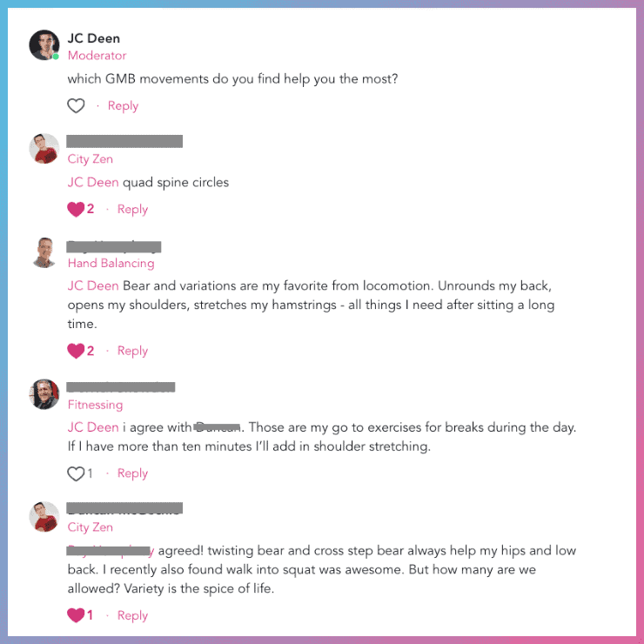This screenshot has width=644, height=644.
Task: Open avatar on the twisting bear comment
Action: tap(44, 517)
